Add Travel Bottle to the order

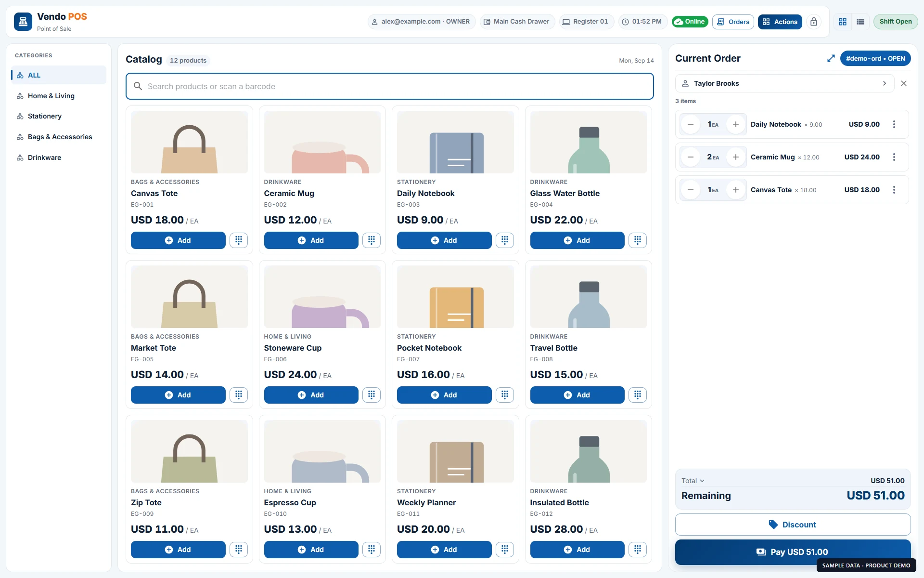[x=577, y=395]
